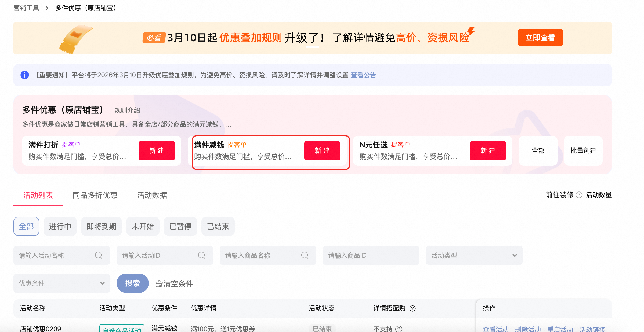The image size is (644, 332).
Task: Click help icon beside 前往装修
Action: tap(579, 195)
